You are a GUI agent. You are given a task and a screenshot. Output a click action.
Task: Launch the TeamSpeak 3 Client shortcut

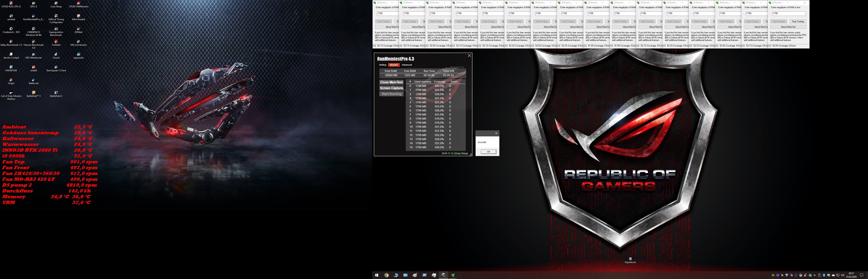[x=56, y=68]
